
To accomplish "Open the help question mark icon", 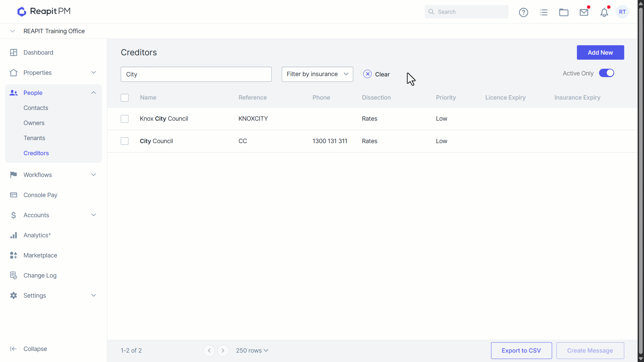I will coord(523,12).
